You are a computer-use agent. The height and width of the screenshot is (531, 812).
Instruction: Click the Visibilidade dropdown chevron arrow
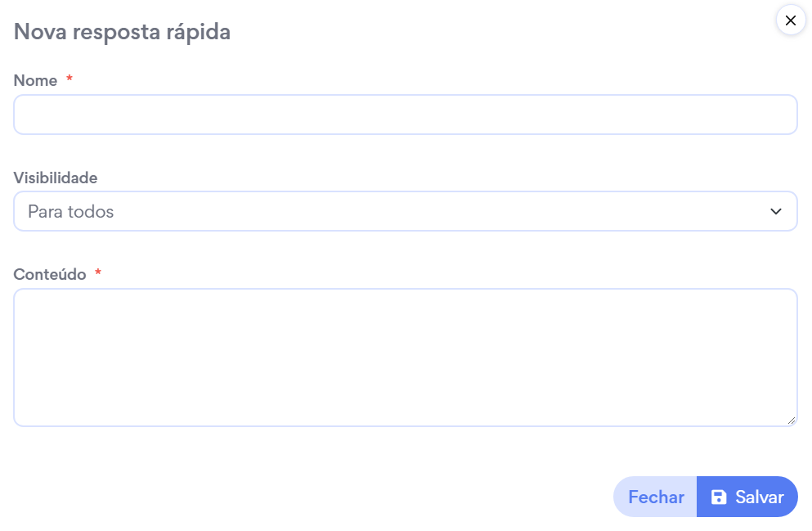776,212
